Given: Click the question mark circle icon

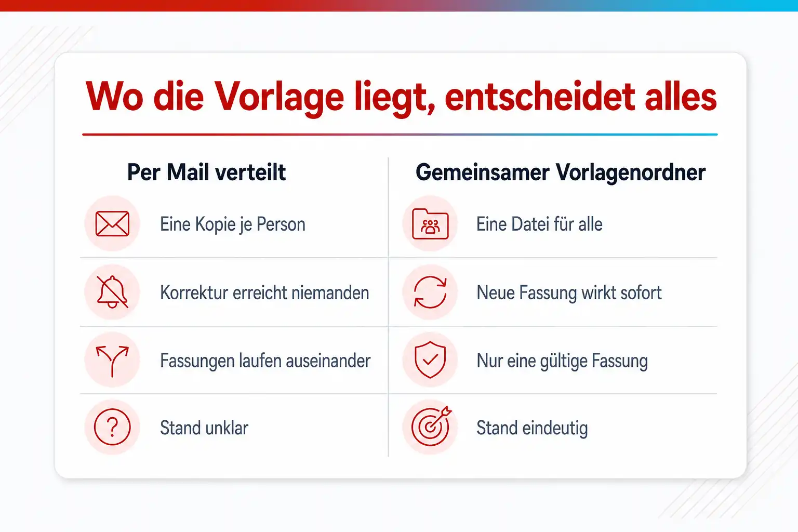Looking at the screenshot, I should pyautogui.click(x=112, y=427).
